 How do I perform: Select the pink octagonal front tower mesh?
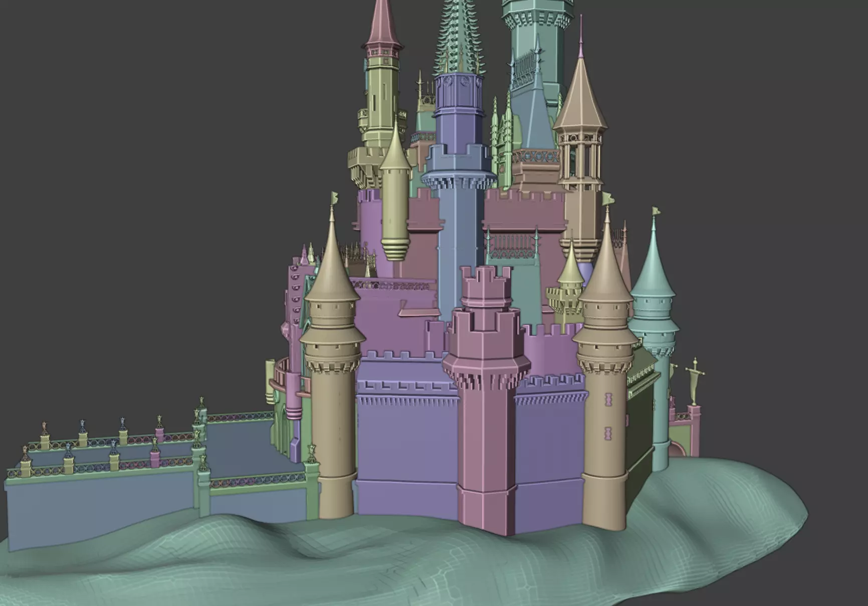point(486,401)
